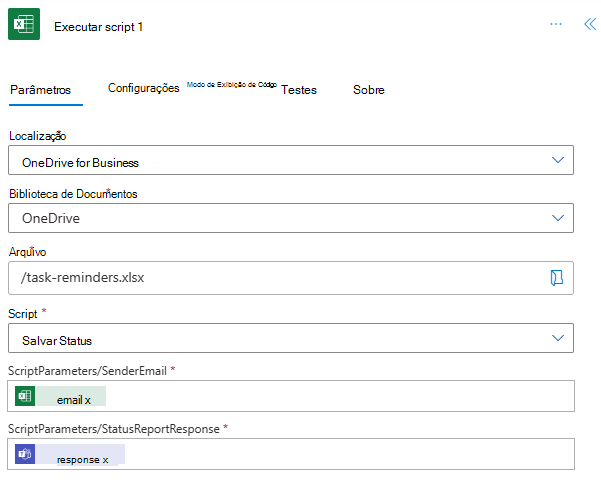
Task: Open the three-dots more options menu
Action: pyautogui.click(x=556, y=24)
